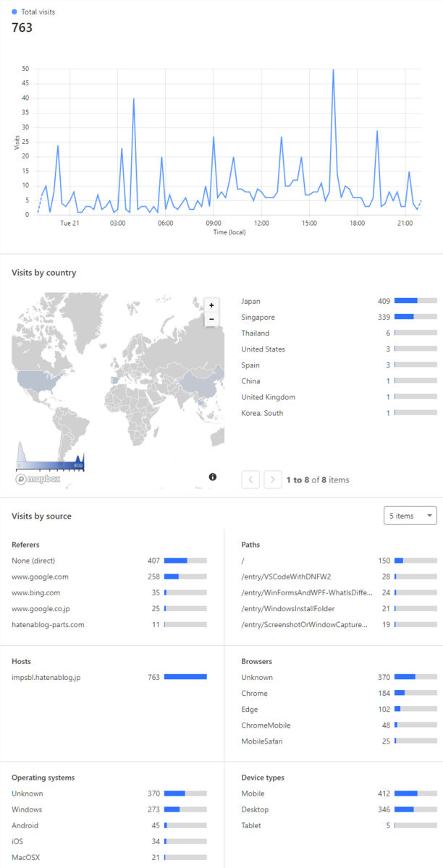Select United States country row
The width and height of the screenshot is (443, 868).
click(x=339, y=349)
